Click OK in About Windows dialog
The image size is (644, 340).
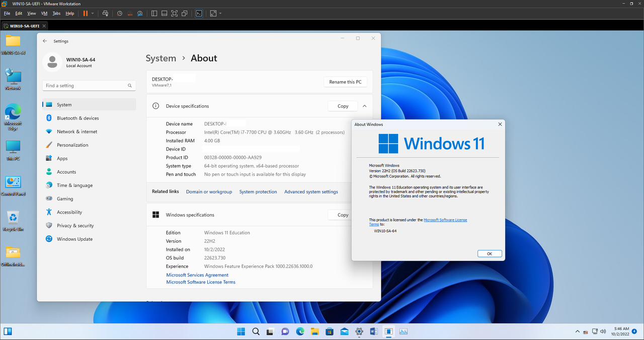pyautogui.click(x=490, y=254)
